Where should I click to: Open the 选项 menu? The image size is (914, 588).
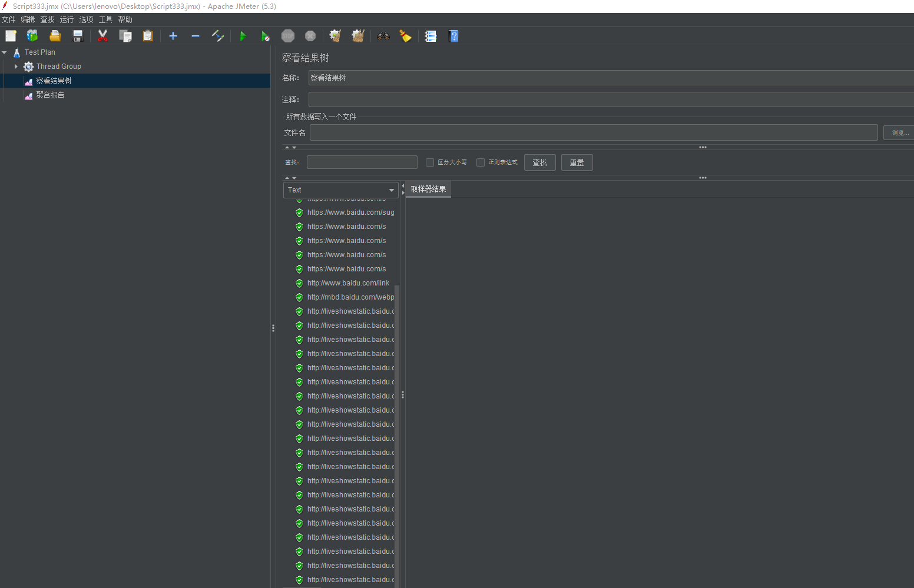(x=87, y=19)
